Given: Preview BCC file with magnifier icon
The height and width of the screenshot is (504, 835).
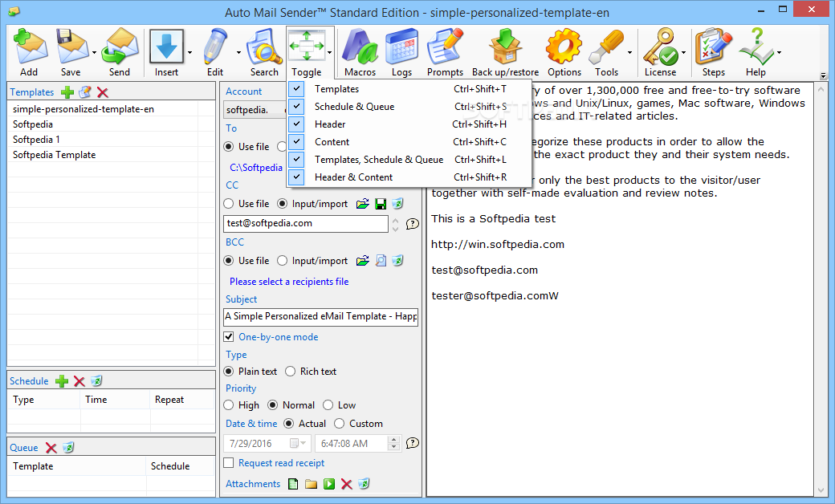Looking at the screenshot, I should 381,261.
